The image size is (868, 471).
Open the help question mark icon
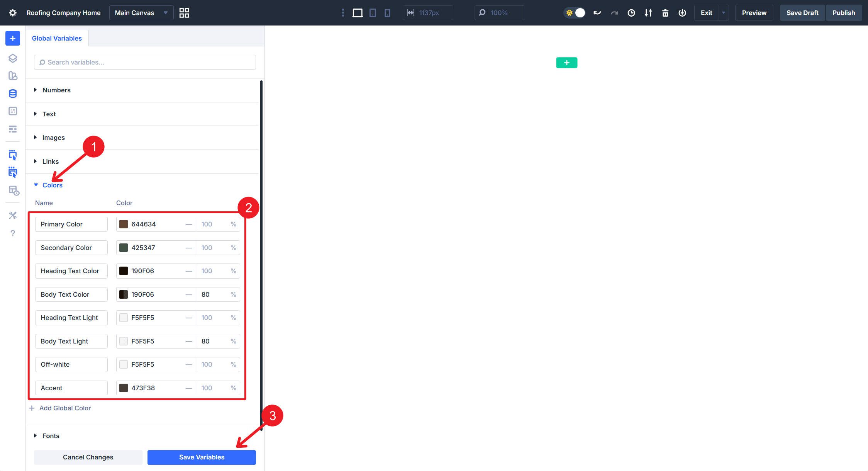coord(12,233)
